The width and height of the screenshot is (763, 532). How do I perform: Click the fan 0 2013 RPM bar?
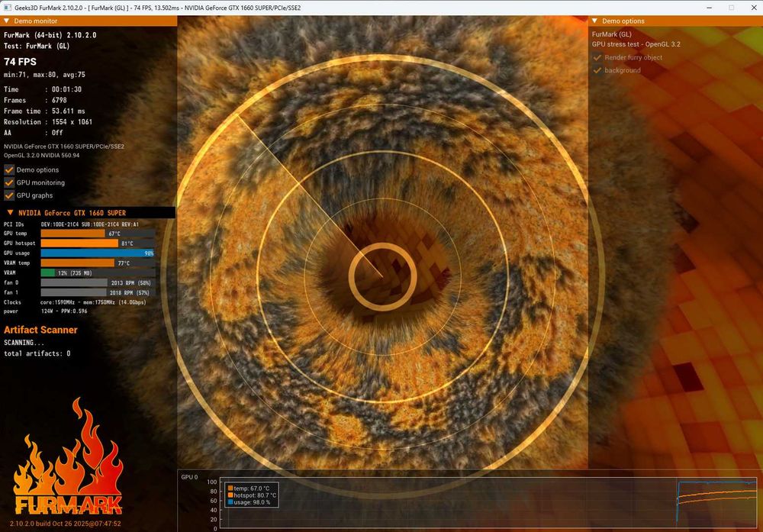click(x=98, y=282)
